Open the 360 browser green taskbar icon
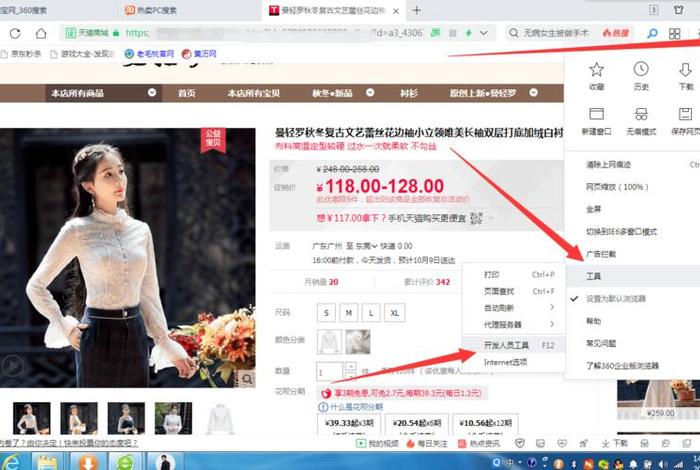Image resolution: width=700 pixels, height=470 pixels. coord(125,462)
